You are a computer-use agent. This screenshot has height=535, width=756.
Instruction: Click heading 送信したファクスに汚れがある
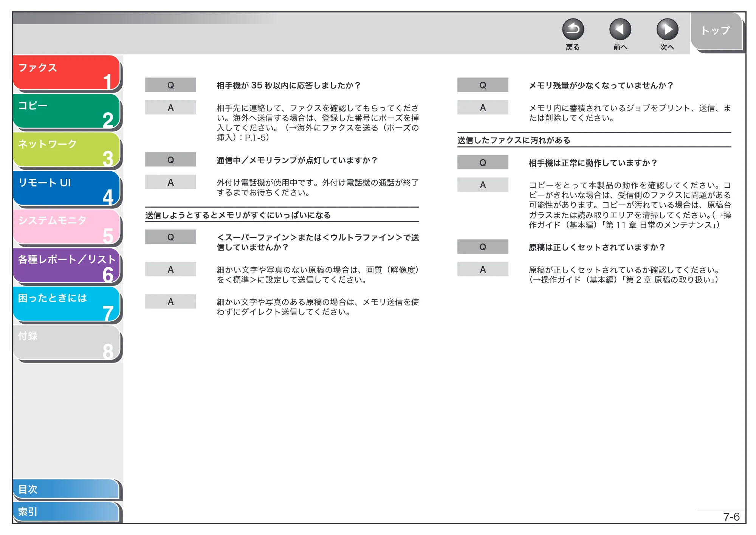[x=514, y=140]
